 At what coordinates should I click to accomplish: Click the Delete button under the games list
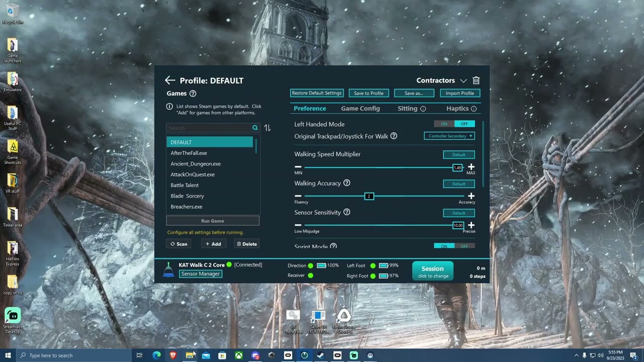click(x=247, y=244)
